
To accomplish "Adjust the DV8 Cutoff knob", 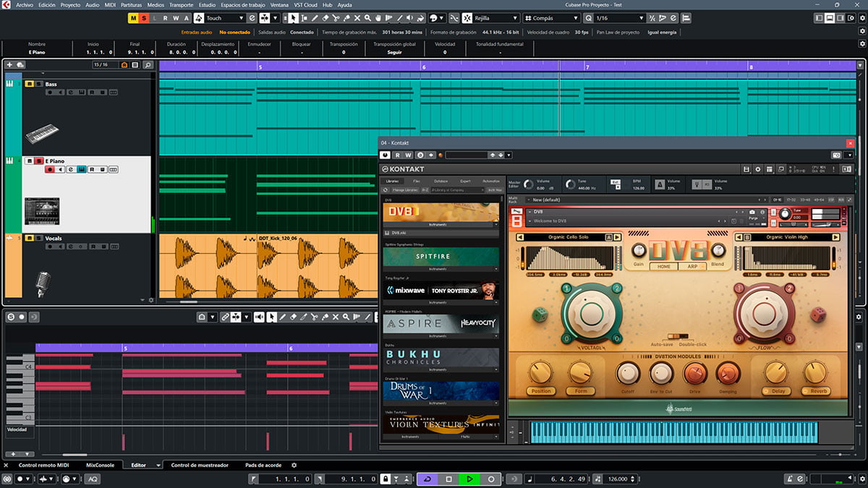I will click(627, 373).
